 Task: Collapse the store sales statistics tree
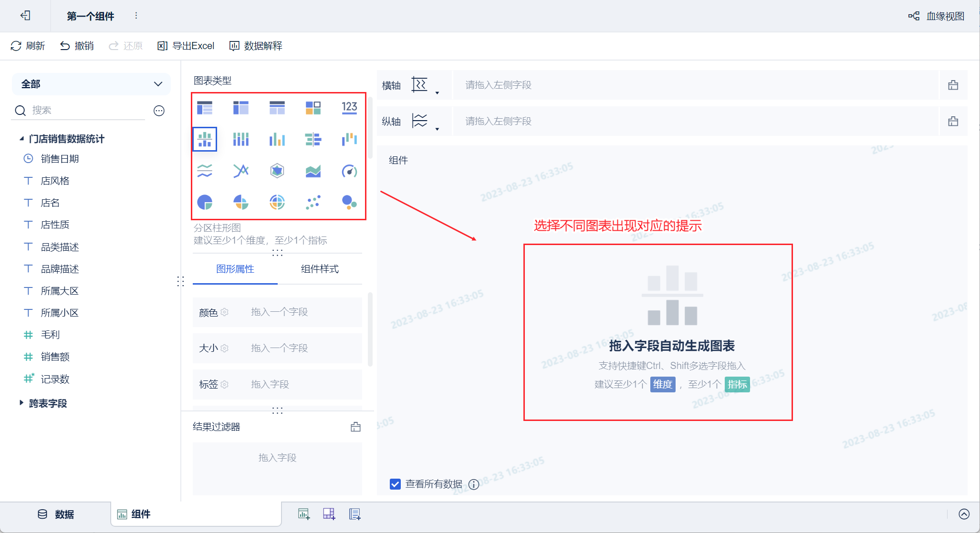(x=21, y=139)
